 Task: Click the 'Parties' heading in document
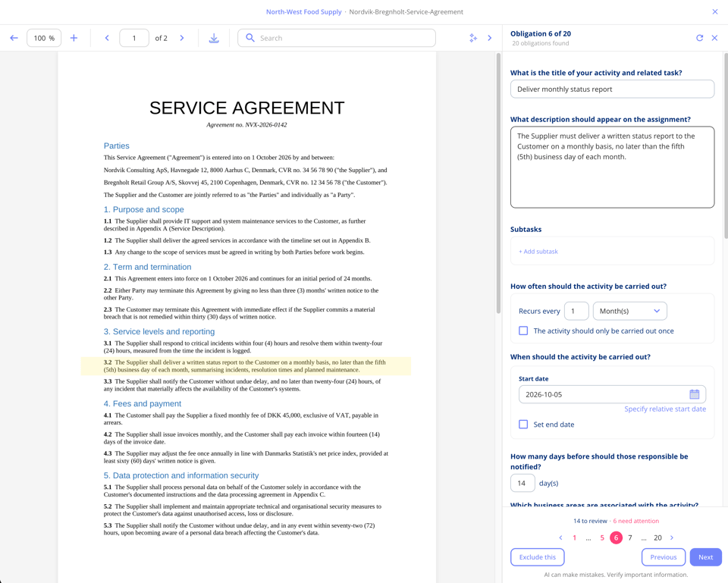(117, 146)
